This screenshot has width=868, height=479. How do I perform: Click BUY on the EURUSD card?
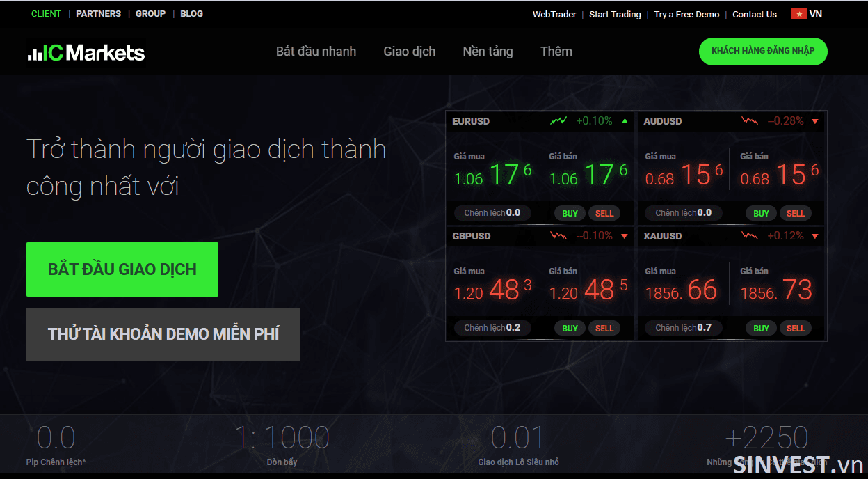[570, 213]
